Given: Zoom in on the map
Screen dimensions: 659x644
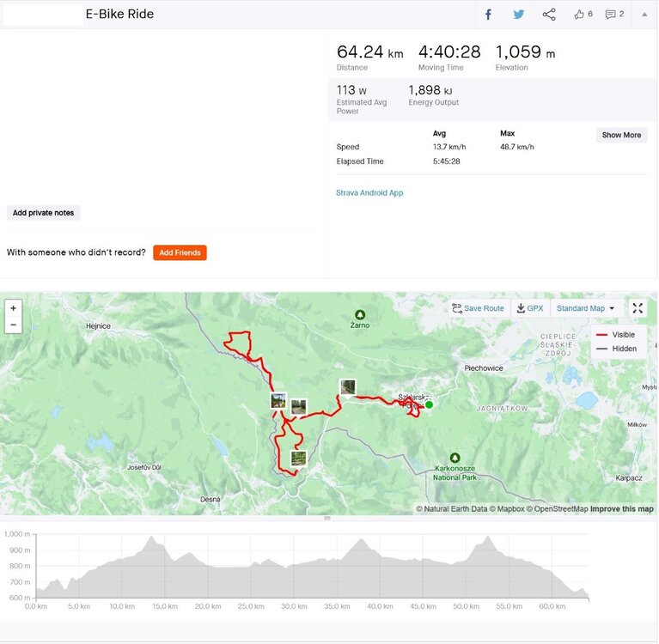Looking at the screenshot, I should click(x=13, y=308).
